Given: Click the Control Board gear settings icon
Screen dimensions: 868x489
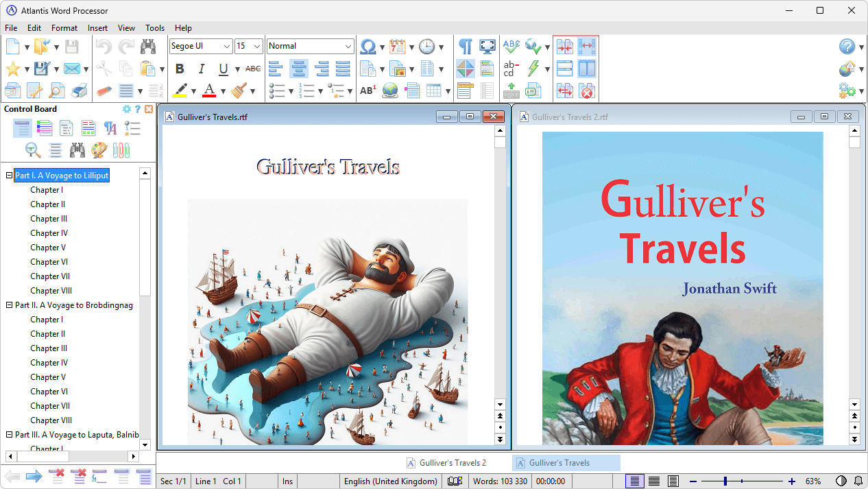Looking at the screenshot, I should coord(126,109).
